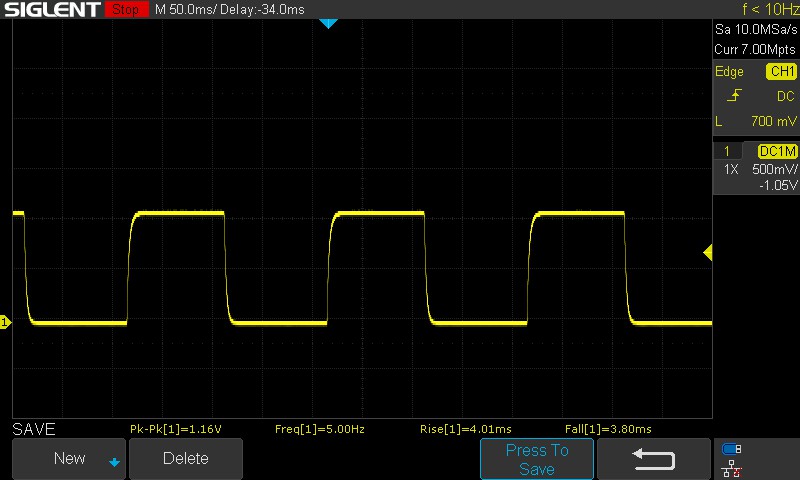Screen dimensions: 800x480
Task: Click the -1.05V offset value
Action: tap(778, 185)
